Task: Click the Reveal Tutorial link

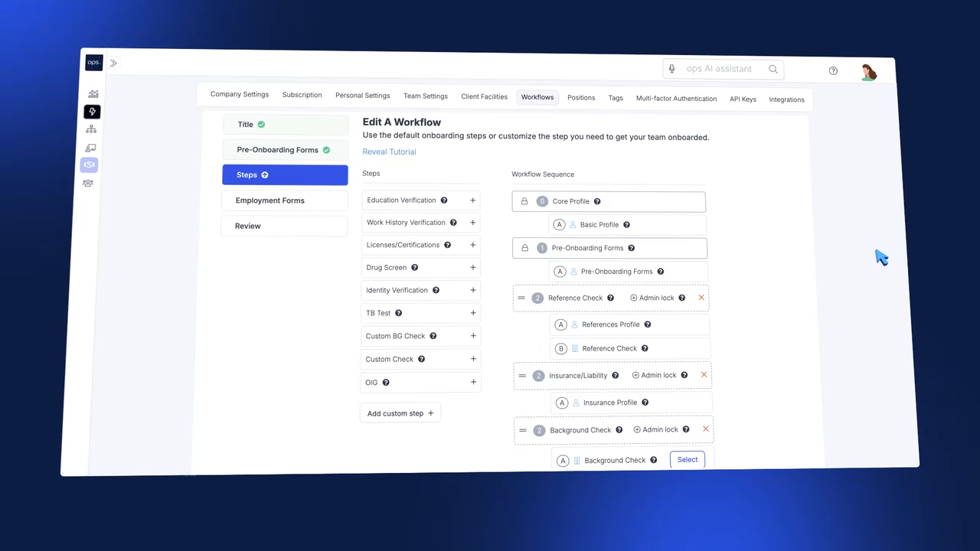Action: click(x=389, y=152)
